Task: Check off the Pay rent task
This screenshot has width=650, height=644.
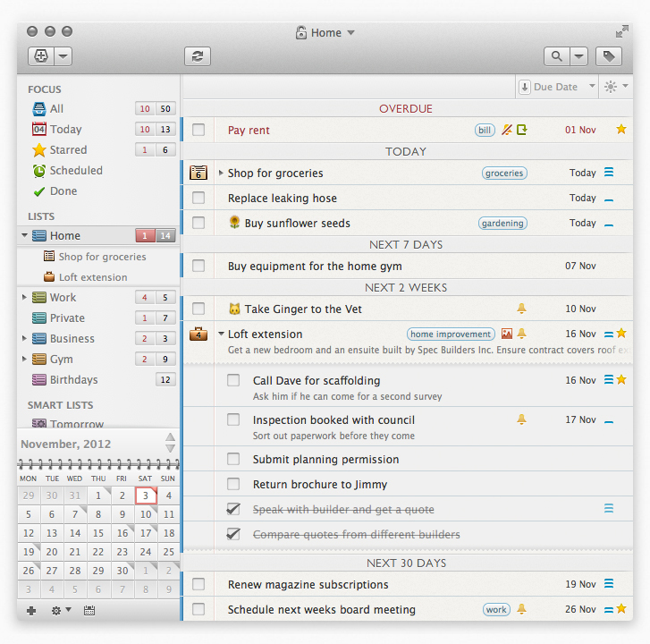Action: click(198, 130)
